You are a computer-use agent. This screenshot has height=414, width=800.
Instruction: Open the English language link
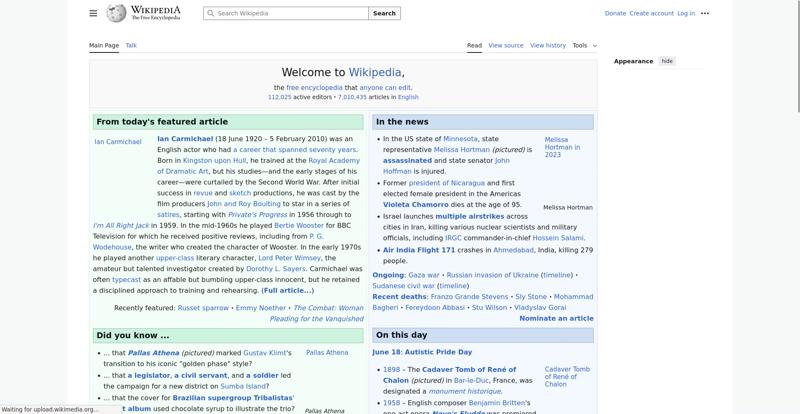[x=408, y=97]
